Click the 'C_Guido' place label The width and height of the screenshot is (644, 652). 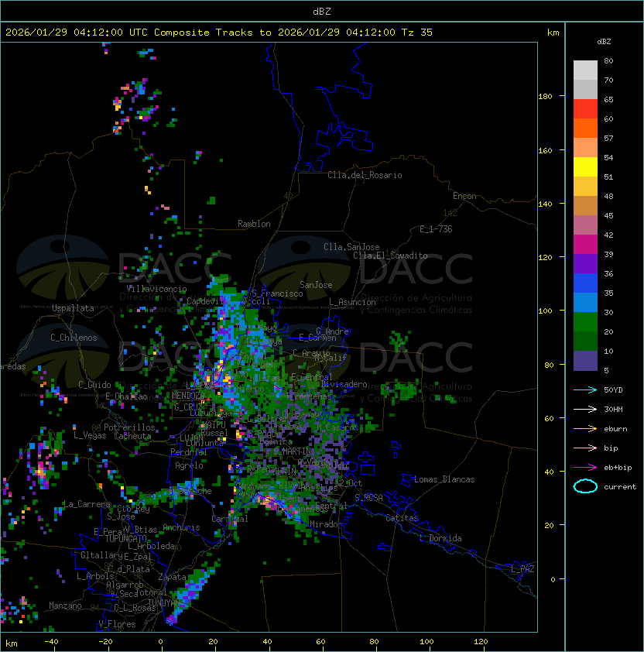(x=94, y=385)
